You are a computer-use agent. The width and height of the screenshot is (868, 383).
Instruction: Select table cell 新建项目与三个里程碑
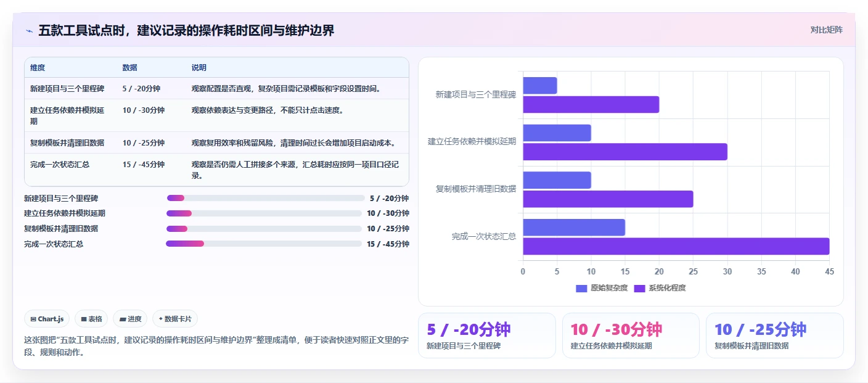[67, 89]
